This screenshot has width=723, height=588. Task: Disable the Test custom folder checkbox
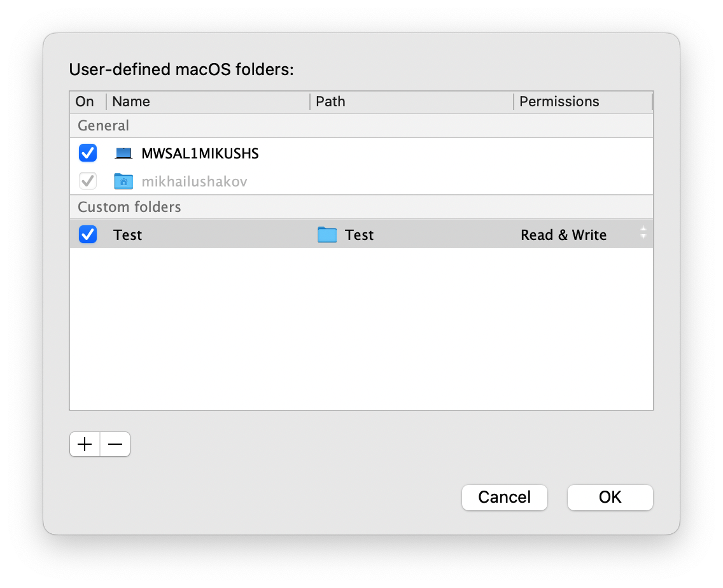coord(88,235)
